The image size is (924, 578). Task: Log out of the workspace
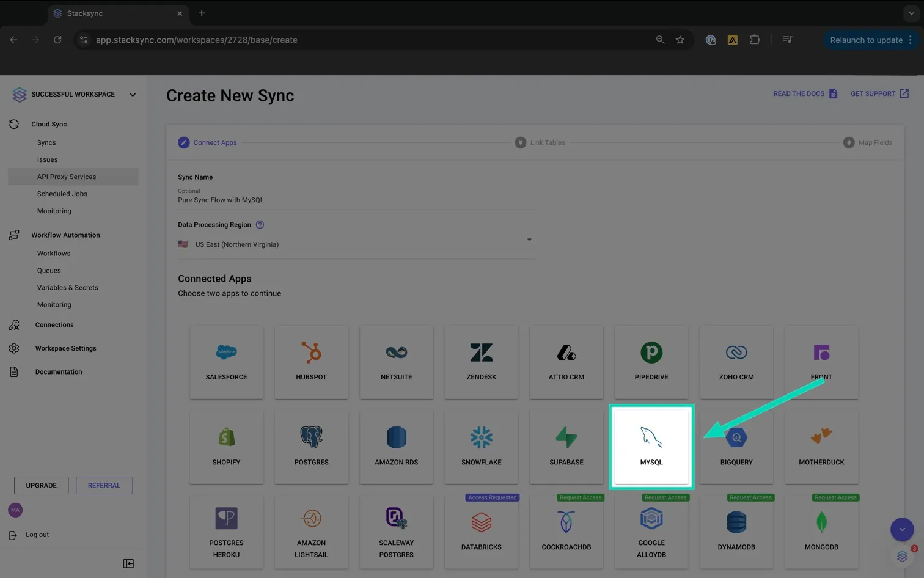coord(37,535)
